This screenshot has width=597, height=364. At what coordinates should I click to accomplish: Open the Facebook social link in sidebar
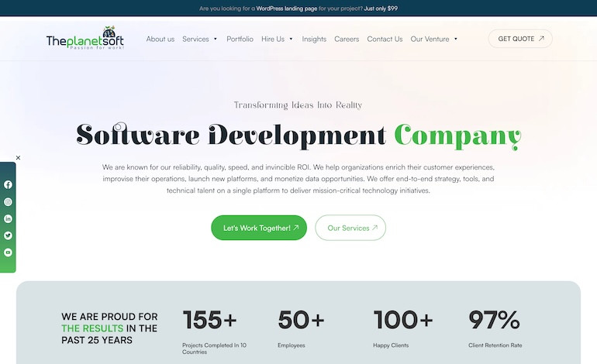pyautogui.click(x=8, y=184)
